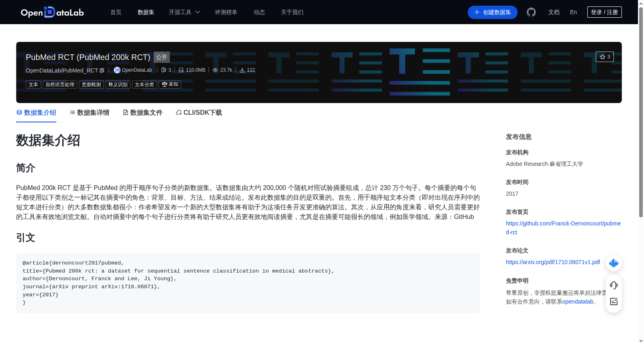Click the license scale icon tag 未知
Viewport: 644px width, 345px height.
coord(170,85)
